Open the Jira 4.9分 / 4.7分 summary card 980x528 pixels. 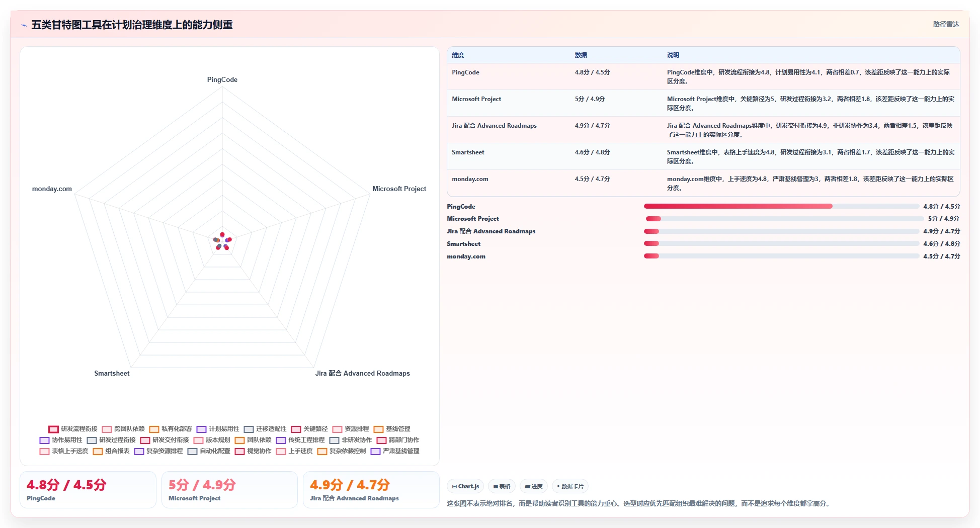tap(371, 490)
